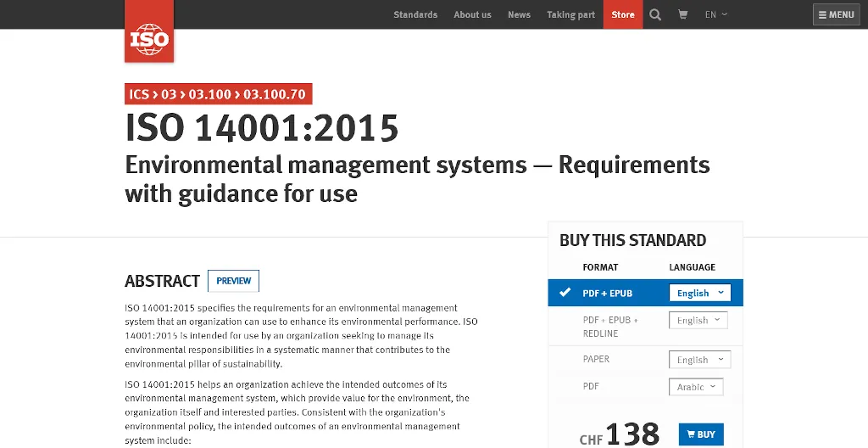Click the BUY THIS STANDARD heading

click(632, 240)
